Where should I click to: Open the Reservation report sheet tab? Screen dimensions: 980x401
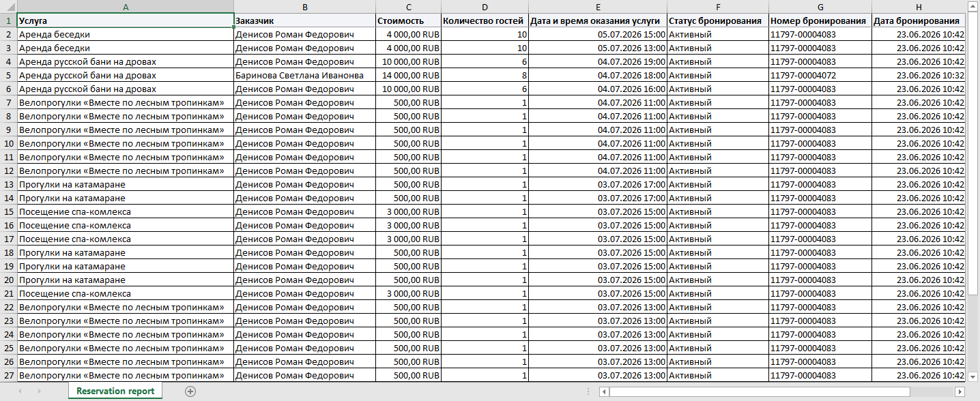115,391
